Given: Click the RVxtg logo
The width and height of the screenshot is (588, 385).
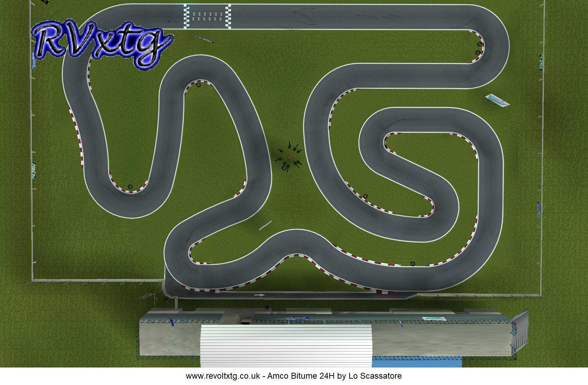Looking at the screenshot, I should pos(102,45).
